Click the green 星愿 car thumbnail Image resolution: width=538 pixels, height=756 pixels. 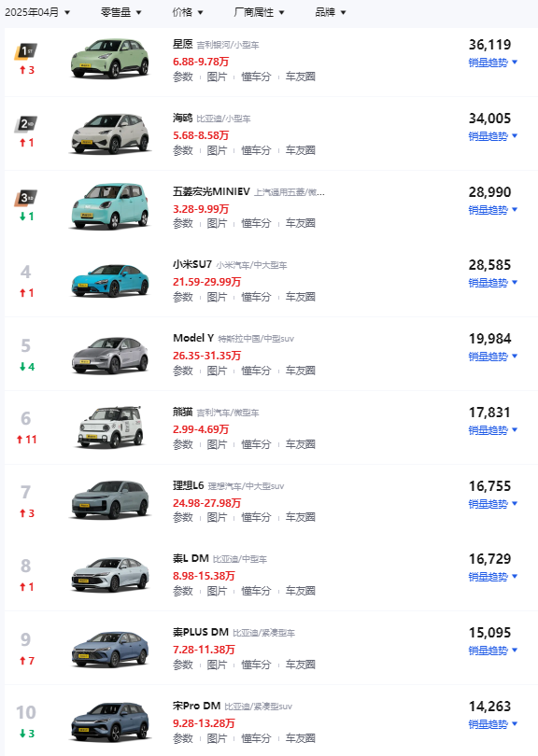110,59
